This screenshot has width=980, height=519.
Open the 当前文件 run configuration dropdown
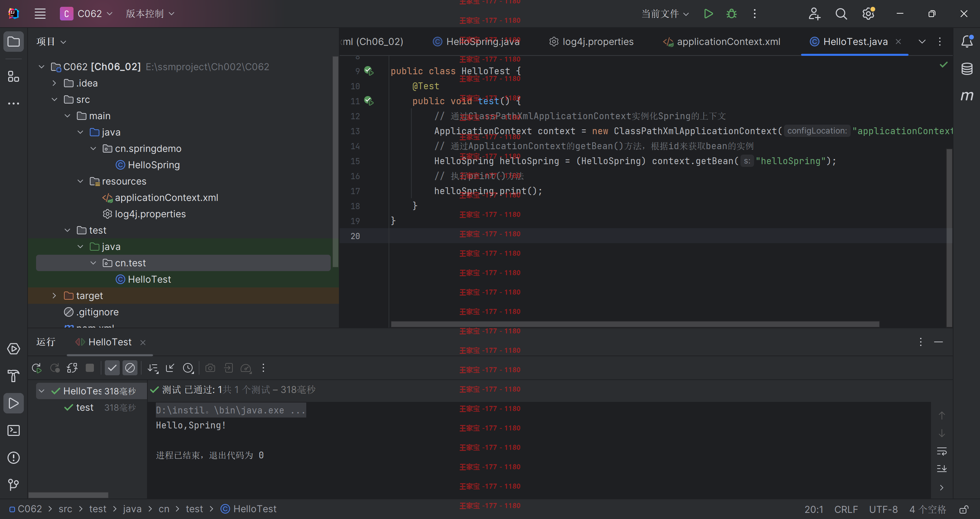(665, 14)
